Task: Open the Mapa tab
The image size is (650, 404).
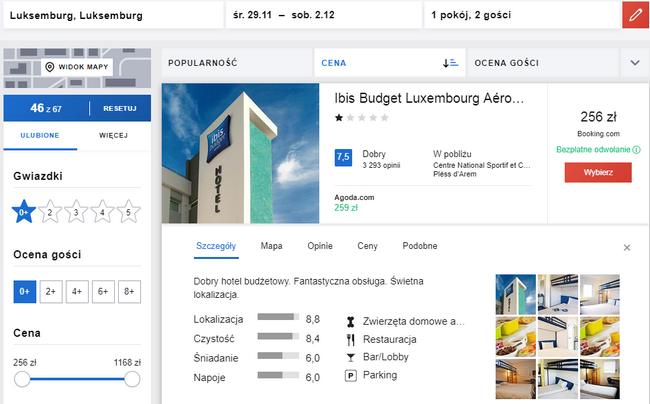Action: (x=272, y=246)
